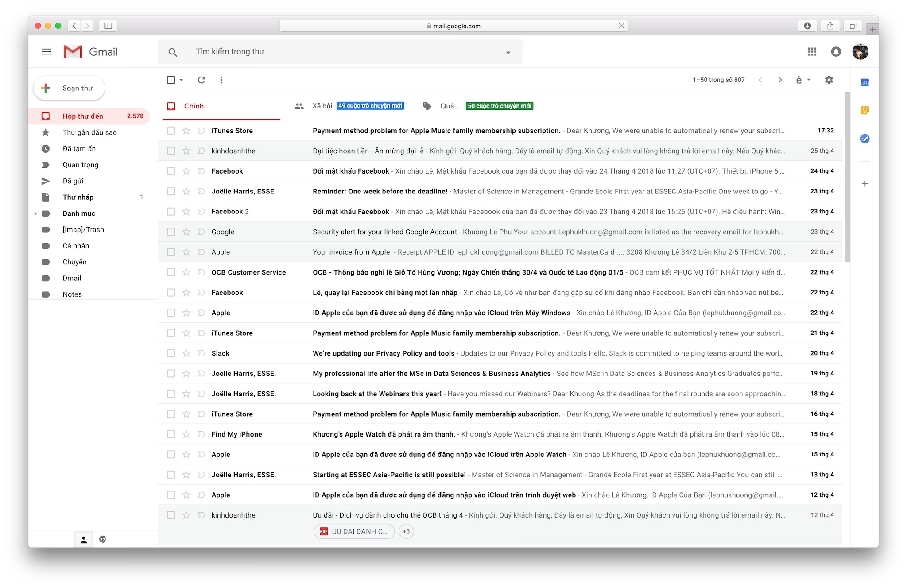
Task: Star the OCB Customer Service email
Action: (186, 272)
